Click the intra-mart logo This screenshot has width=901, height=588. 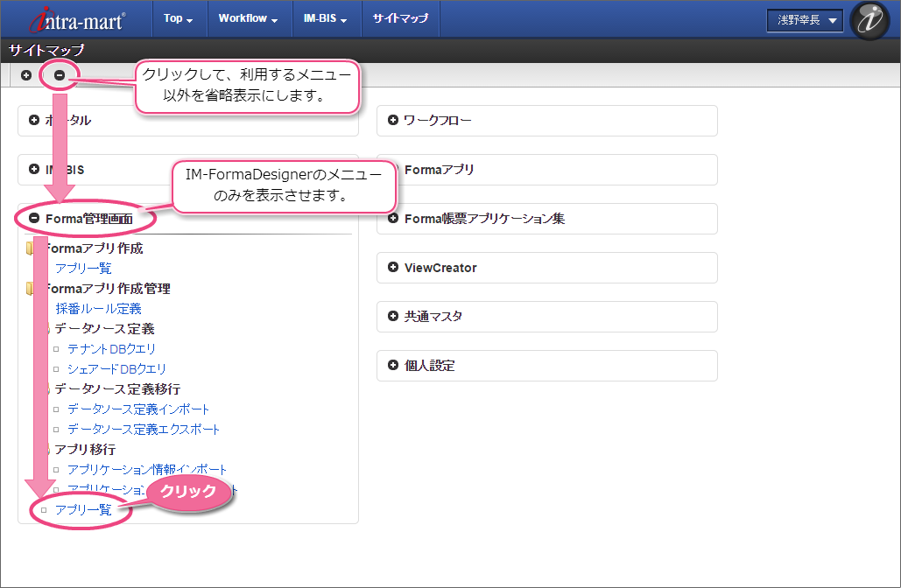coord(78,21)
